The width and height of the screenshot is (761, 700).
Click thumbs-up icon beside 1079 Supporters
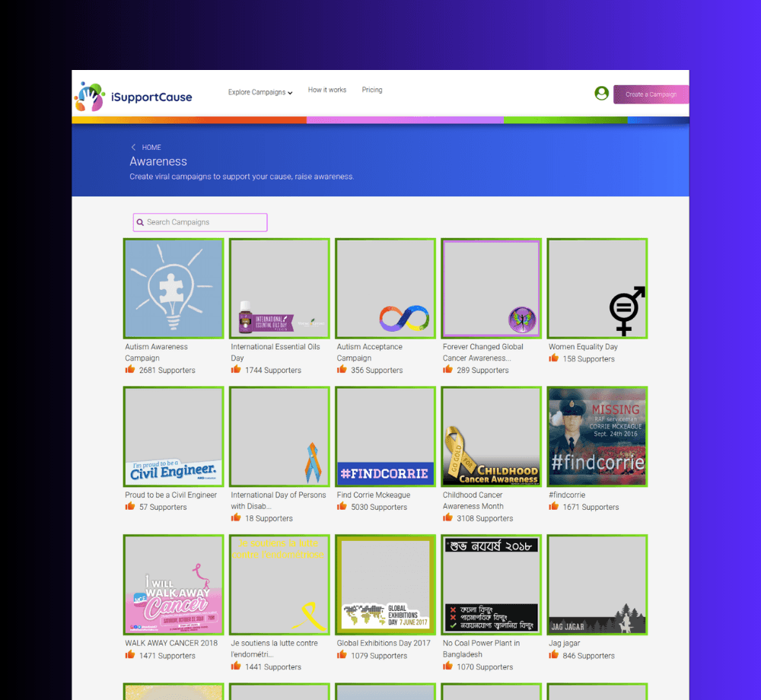[342, 655]
